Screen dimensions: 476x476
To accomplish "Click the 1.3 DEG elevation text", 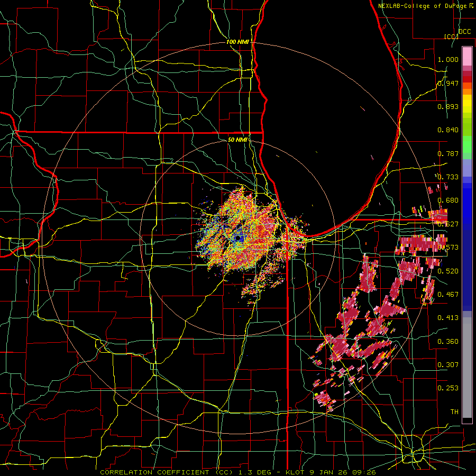I will pos(254,472).
